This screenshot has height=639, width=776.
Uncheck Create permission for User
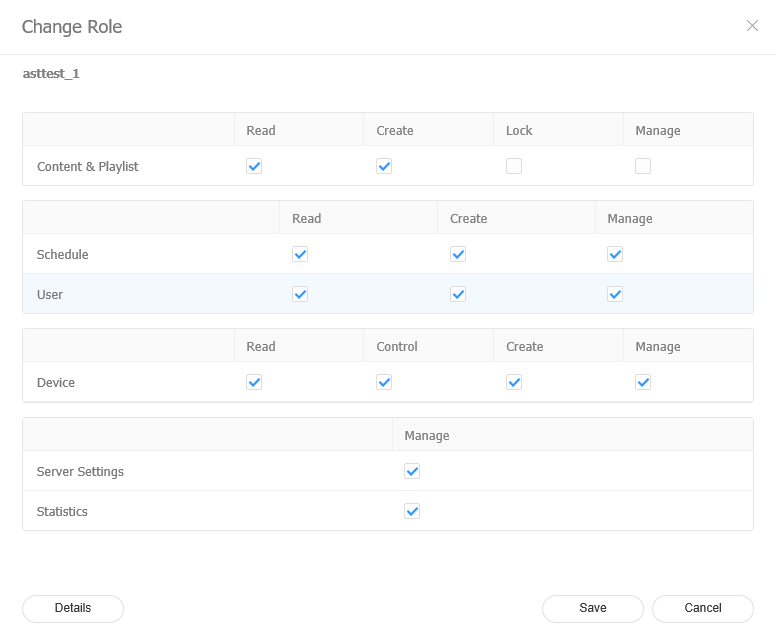[458, 295]
